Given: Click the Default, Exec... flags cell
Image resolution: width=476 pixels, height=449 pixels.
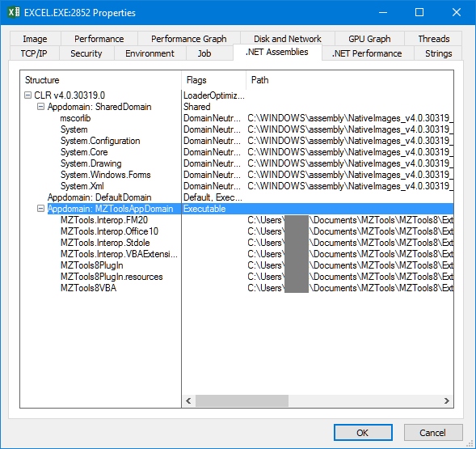Looking at the screenshot, I should point(213,197).
